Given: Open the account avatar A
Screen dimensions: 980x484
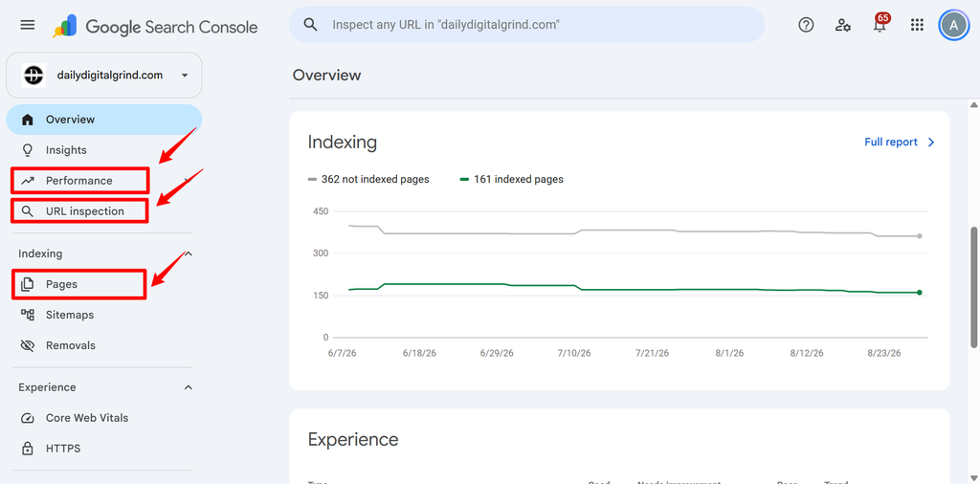Looking at the screenshot, I should (953, 25).
